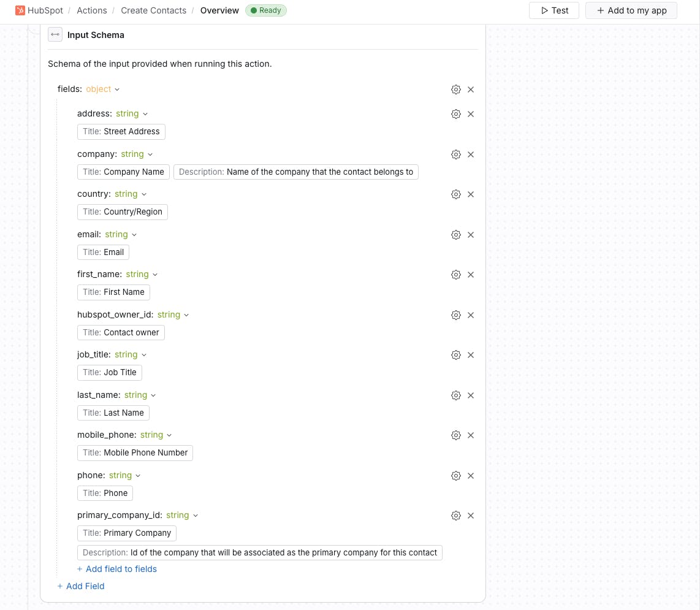The height and width of the screenshot is (610, 700).
Task: Open settings gear for primary_company_id field
Action: (x=456, y=516)
